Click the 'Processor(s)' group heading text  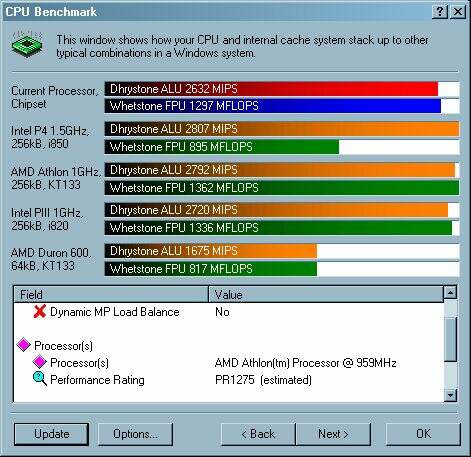point(63,346)
